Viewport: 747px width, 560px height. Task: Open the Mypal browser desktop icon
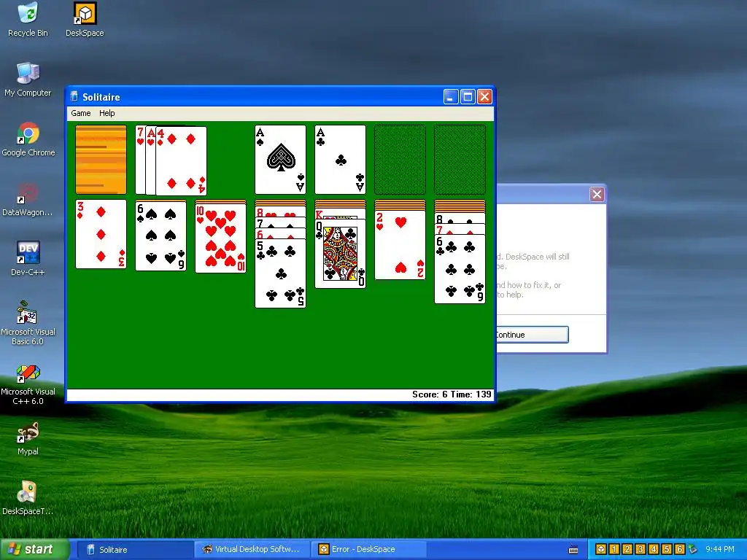(x=28, y=438)
